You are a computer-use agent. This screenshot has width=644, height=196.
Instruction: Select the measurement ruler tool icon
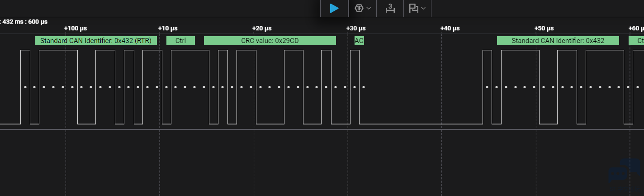click(390, 8)
